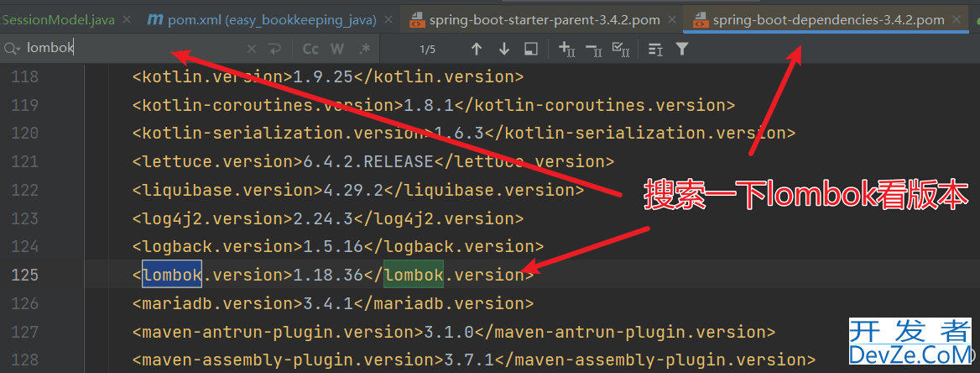Click the green-highlighted lombok closing tag
This screenshot has width=980, height=373.
(x=413, y=275)
